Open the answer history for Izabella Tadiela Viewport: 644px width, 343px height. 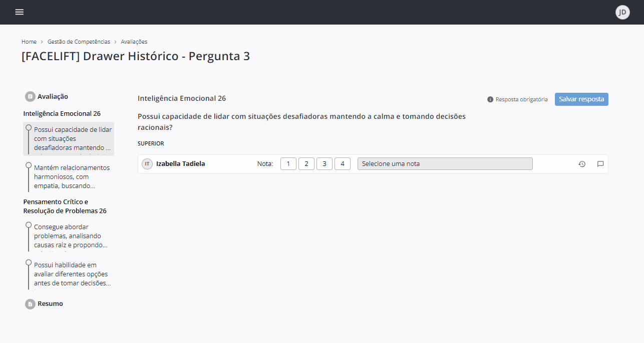[581, 164]
